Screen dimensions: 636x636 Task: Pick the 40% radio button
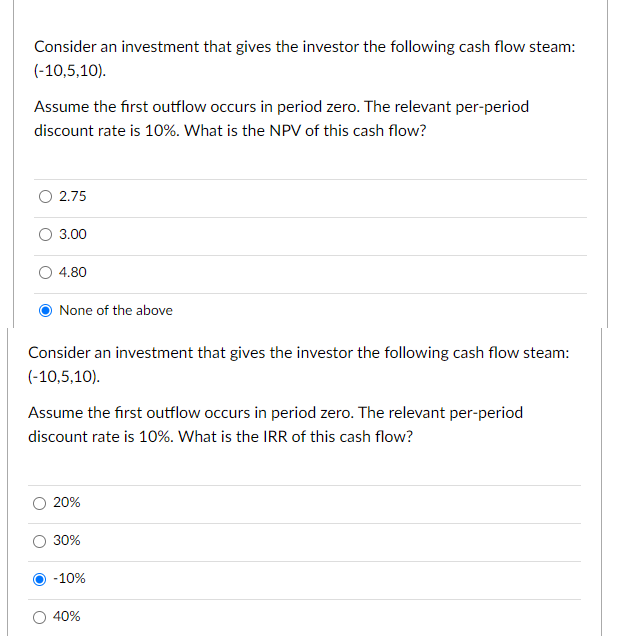pos(40,616)
